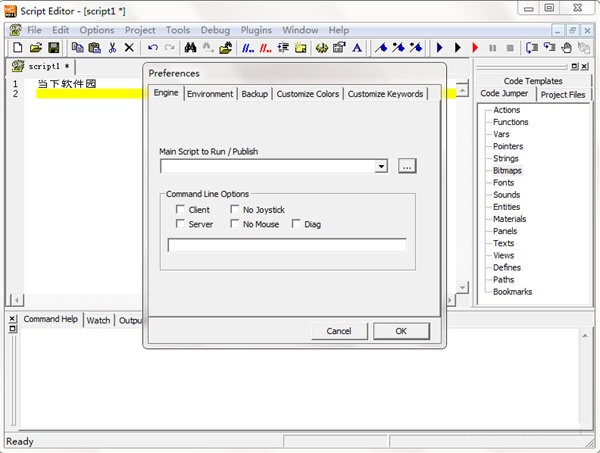This screenshot has height=453, width=600.
Task: Open the Customize Keywords tab
Action: [x=385, y=94]
